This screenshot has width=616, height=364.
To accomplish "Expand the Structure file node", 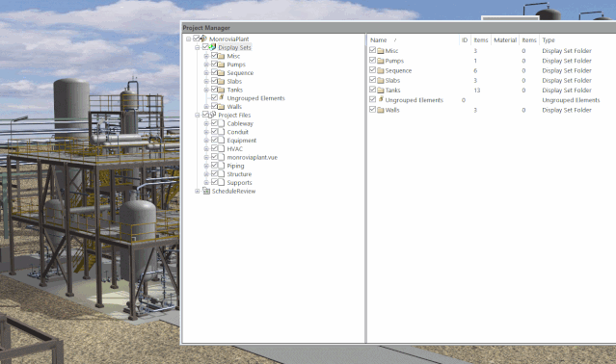I will pyautogui.click(x=206, y=174).
